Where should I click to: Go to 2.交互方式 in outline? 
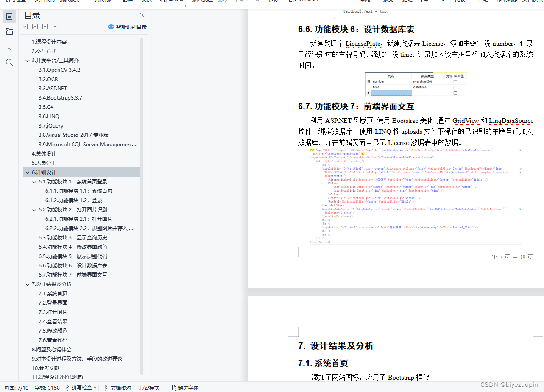[44, 51]
